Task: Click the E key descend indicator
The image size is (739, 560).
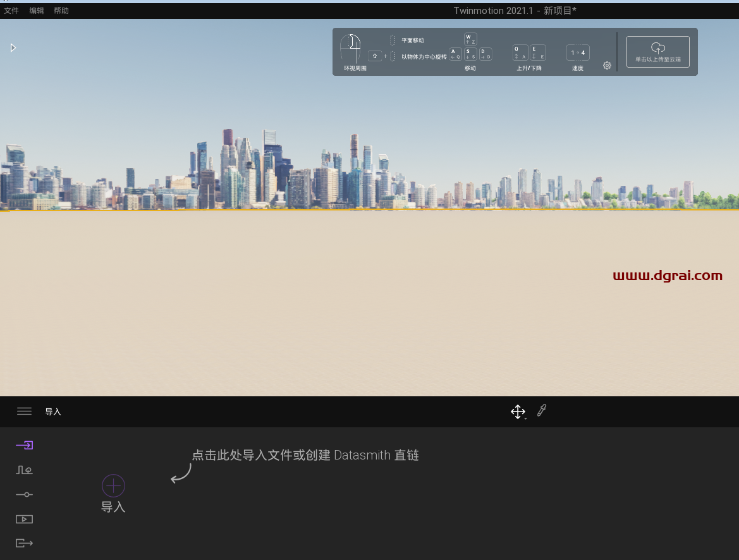Action: pyautogui.click(x=538, y=52)
